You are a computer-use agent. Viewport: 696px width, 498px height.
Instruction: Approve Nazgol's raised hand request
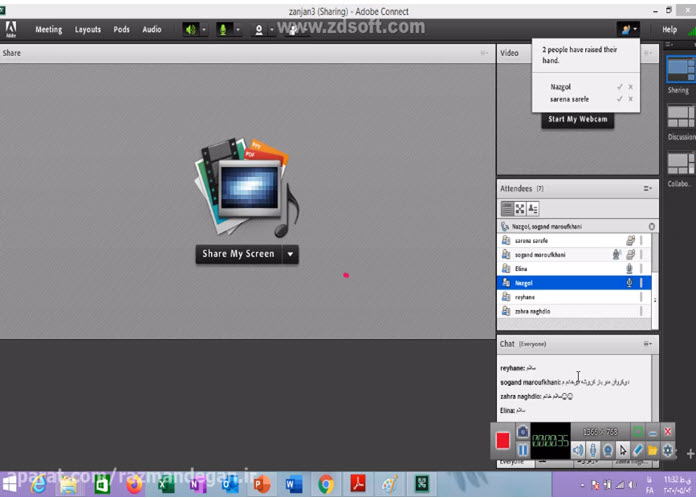[x=620, y=87]
